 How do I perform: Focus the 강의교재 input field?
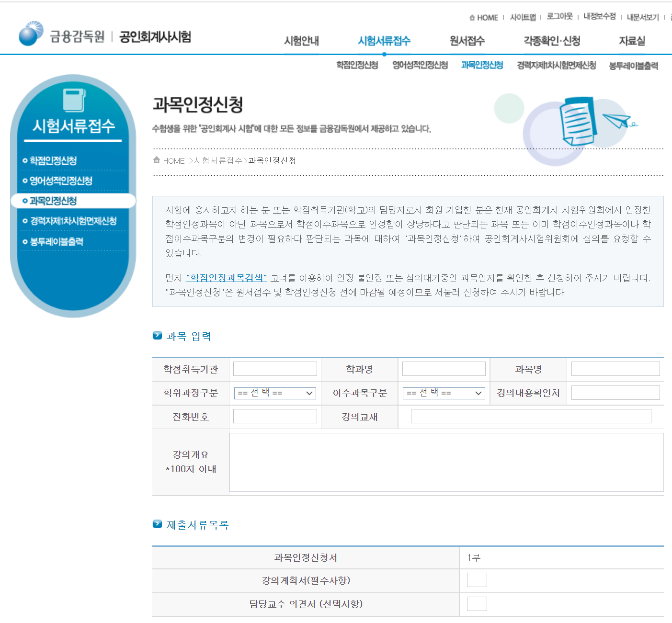(x=531, y=416)
